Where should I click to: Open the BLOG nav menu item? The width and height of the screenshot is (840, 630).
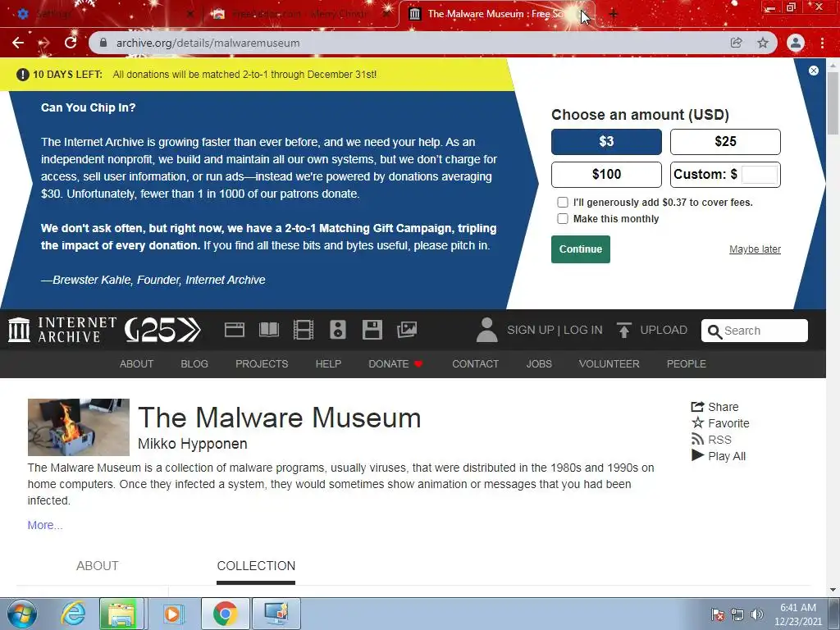[x=194, y=363]
